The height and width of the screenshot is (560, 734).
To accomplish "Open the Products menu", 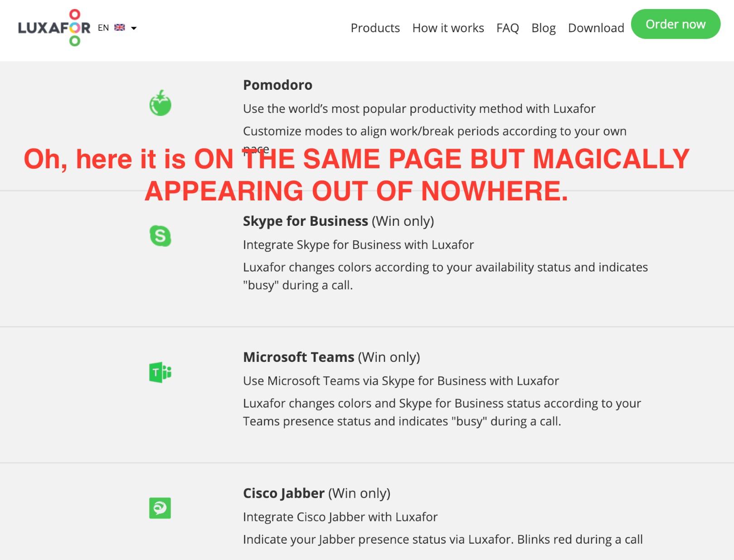I will point(375,28).
